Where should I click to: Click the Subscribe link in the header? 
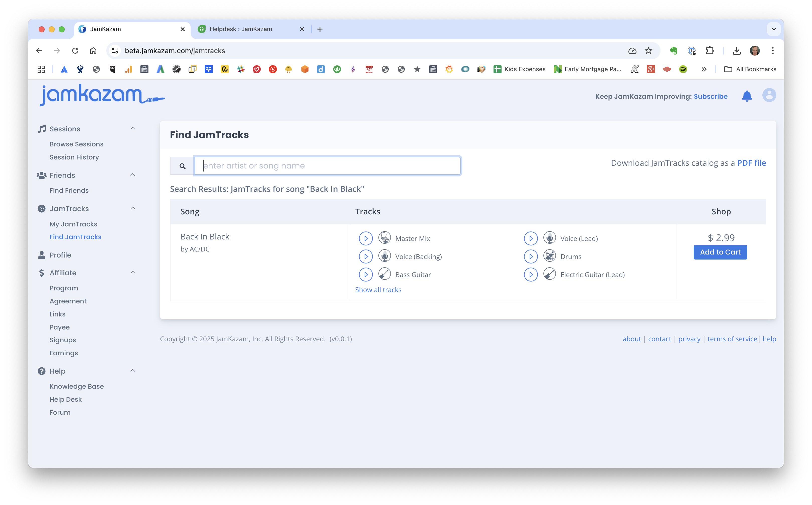coord(710,97)
